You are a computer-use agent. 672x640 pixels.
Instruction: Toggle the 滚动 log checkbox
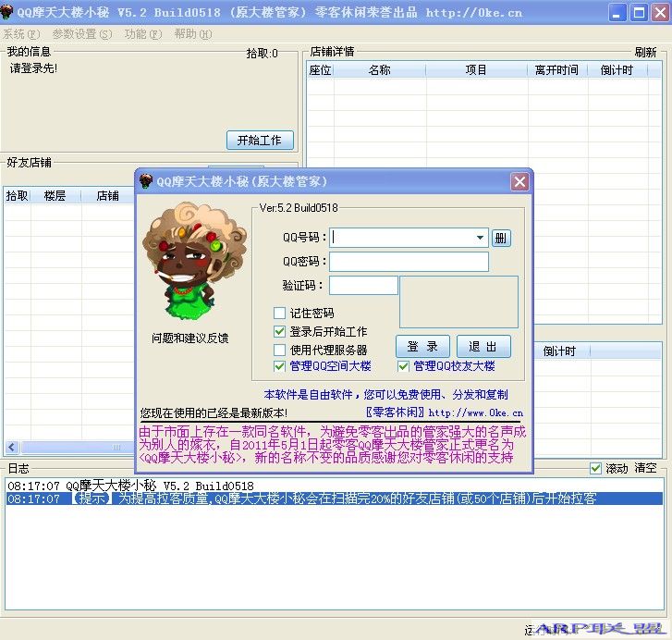coord(595,468)
